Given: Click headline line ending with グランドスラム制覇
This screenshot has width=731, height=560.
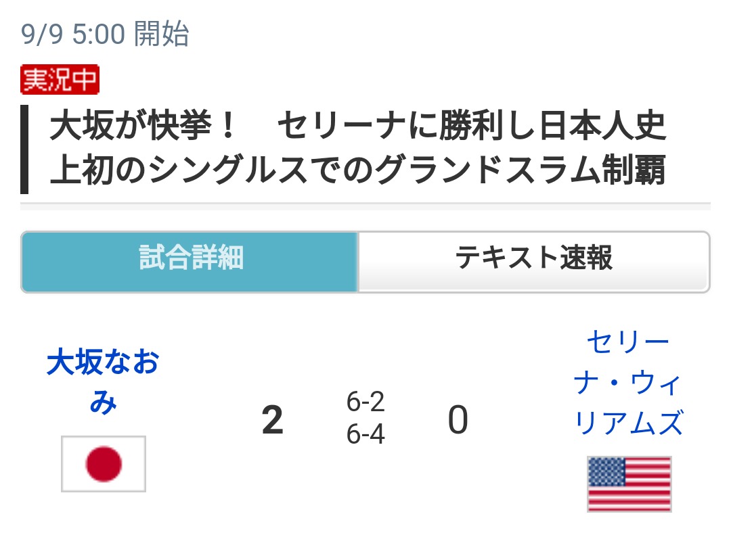Looking at the screenshot, I should (357, 172).
